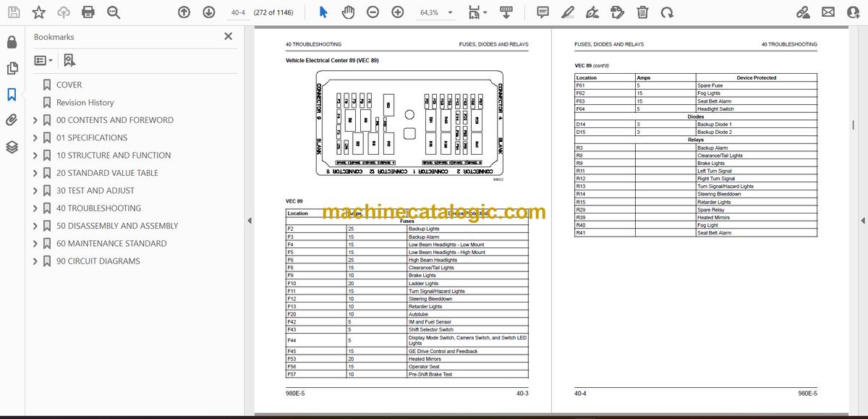Click the Save file icon
This screenshot has width=868, height=419.
click(14, 12)
